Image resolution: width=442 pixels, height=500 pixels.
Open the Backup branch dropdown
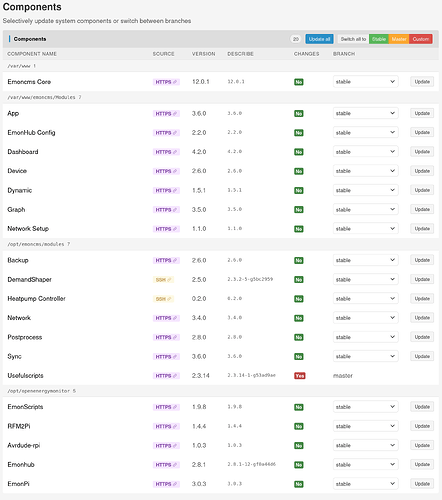[x=365, y=260]
